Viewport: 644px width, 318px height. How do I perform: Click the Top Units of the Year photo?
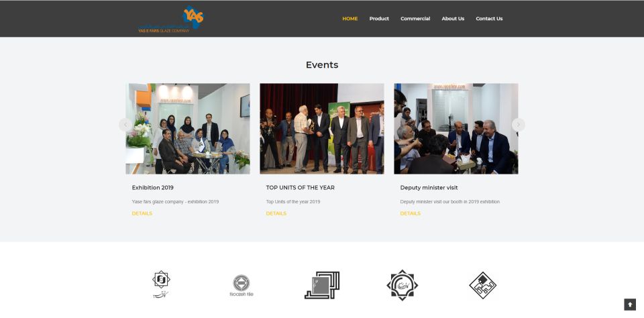tap(322, 129)
